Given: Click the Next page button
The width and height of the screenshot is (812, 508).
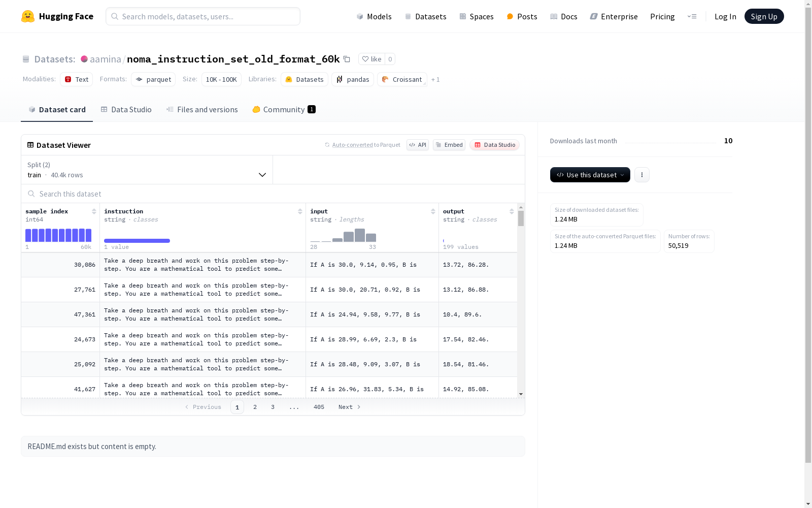Looking at the screenshot, I should tap(350, 407).
